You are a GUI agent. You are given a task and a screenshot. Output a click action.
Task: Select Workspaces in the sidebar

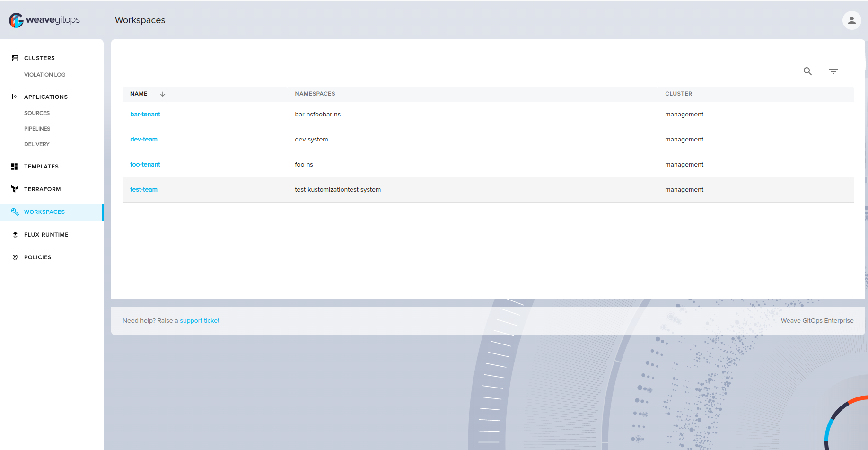pyautogui.click(x=44, y=212)
